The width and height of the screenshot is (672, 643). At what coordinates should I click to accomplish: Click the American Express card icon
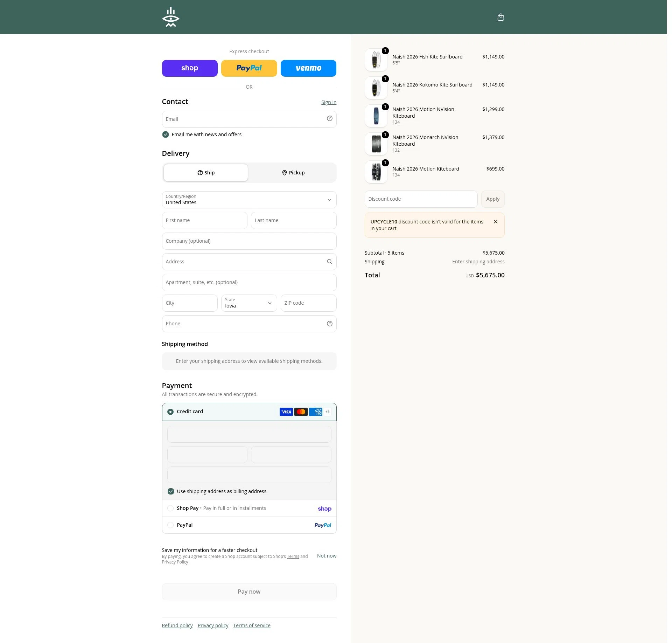pyautogui.click(x=316, y=412)
